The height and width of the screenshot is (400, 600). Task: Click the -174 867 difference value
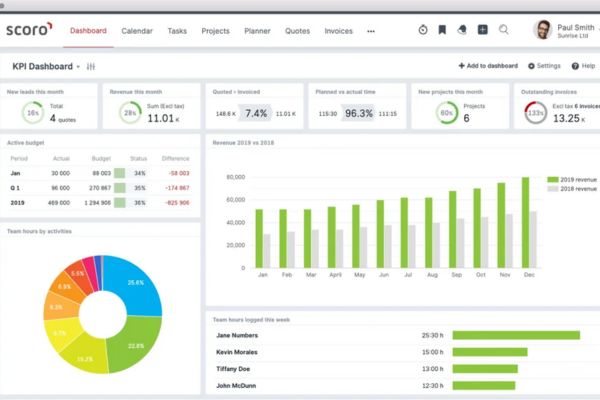[x=177, y=188]
